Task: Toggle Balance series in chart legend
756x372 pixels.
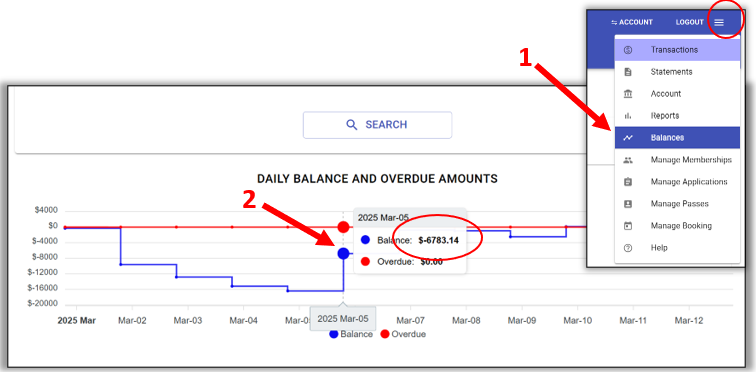Action: (351, 334)
